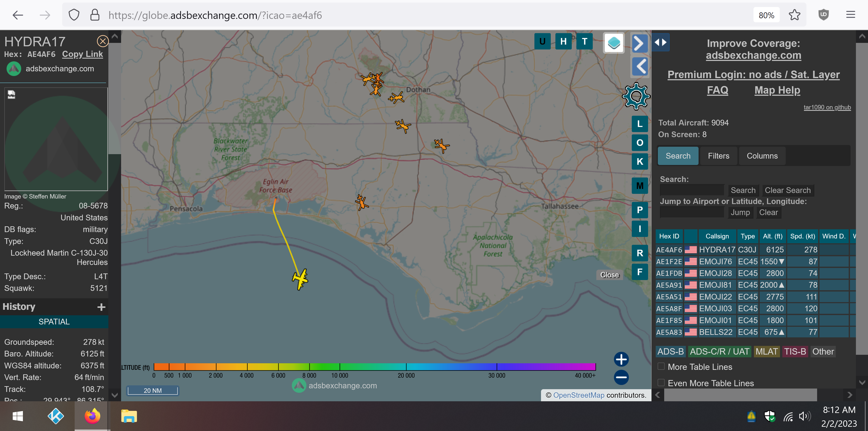
Task: Toggle the P map button
Action: [640, 210]
